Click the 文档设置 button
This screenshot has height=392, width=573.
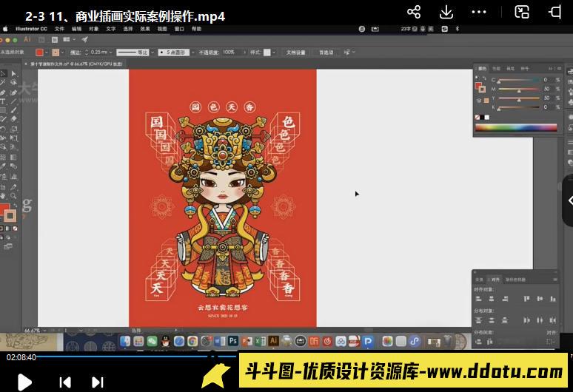(x=295, y=53)
